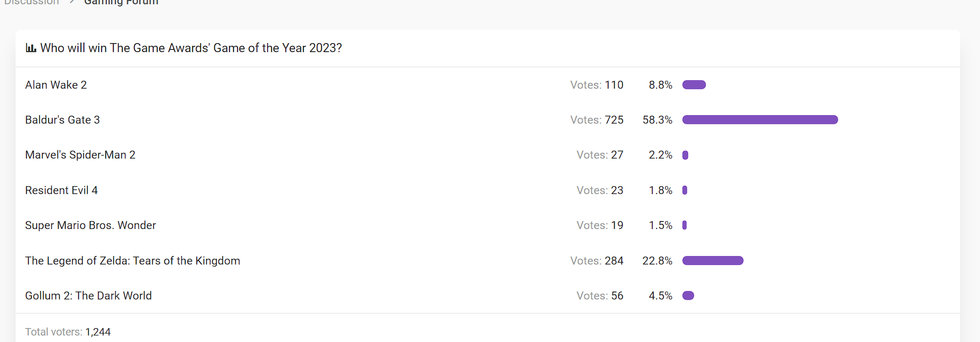
Task: Click the Total voters 1,244 text
Action: point(68,332)
